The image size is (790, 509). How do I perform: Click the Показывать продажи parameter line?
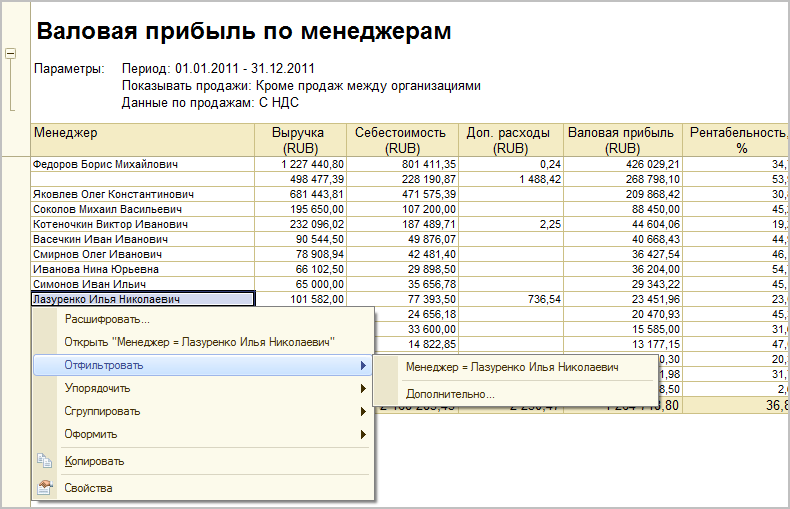tap(301, 86)
